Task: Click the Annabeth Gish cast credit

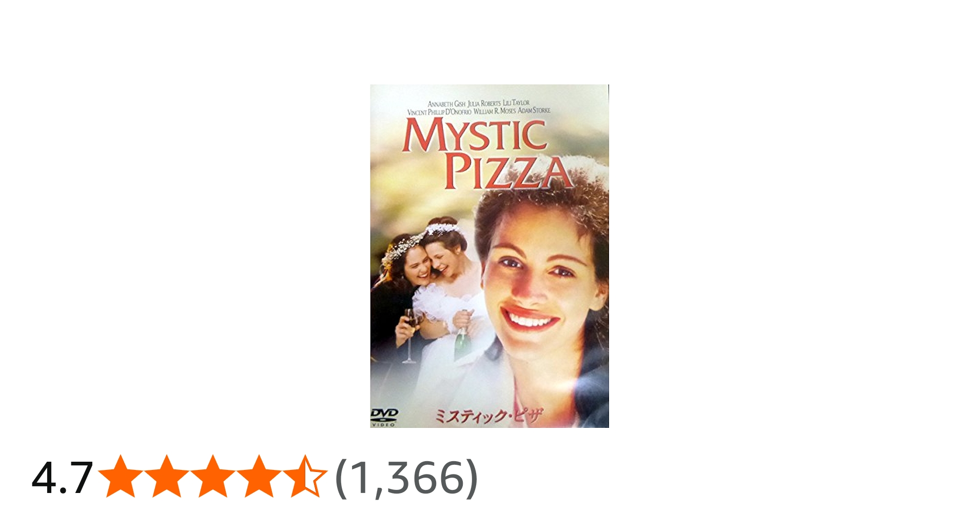Action: [x=446, y=104]
